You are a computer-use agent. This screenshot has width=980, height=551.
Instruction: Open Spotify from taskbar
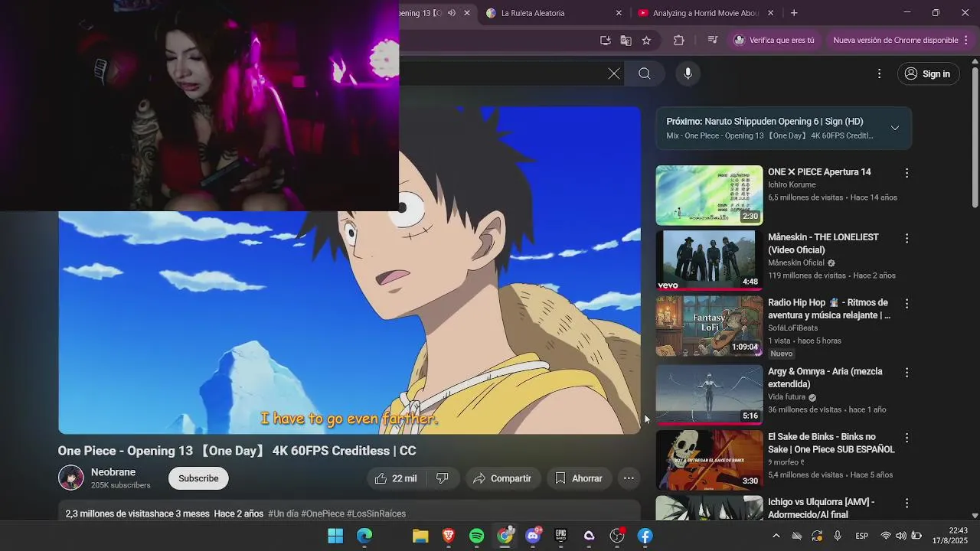476,536
